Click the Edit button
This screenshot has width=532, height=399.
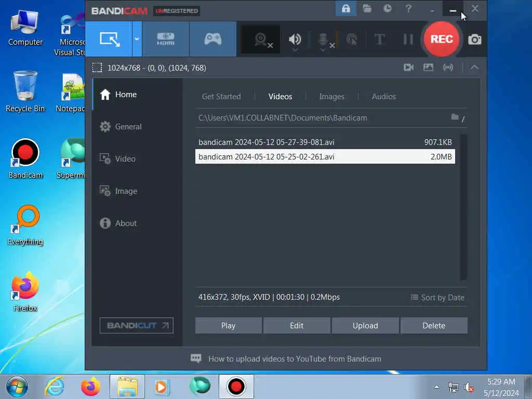[x=297, y=326]
